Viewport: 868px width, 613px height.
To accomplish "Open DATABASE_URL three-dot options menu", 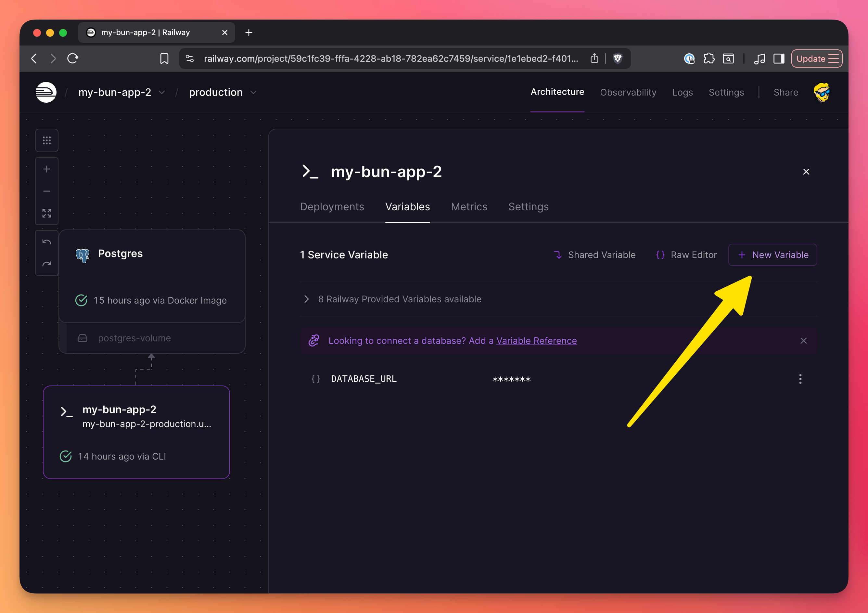I will [x=800, y=379].
